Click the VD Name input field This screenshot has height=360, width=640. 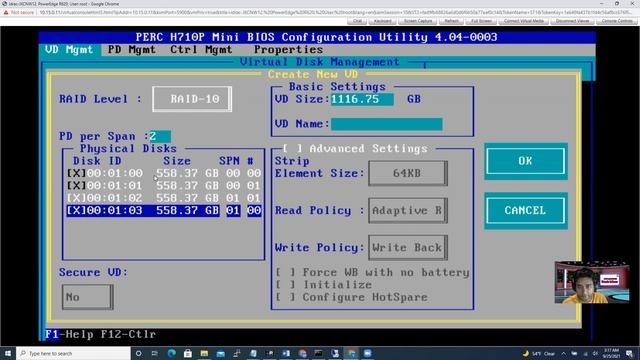[387, 124]
